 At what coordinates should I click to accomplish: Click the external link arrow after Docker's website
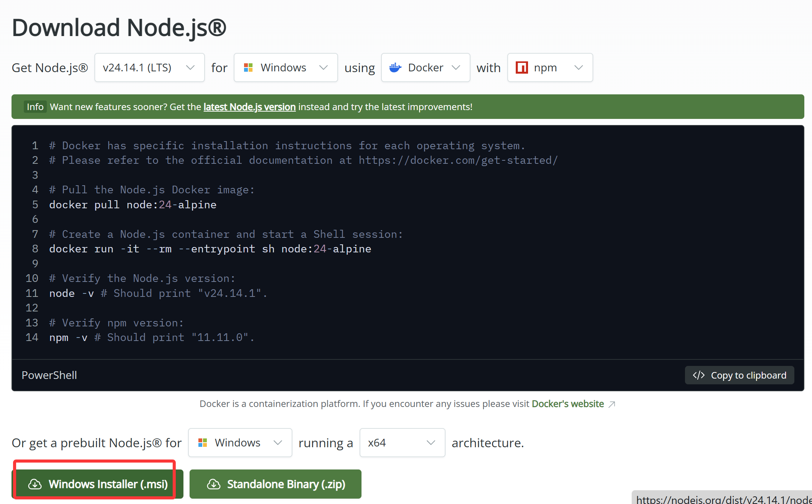[x=612, y=404]
